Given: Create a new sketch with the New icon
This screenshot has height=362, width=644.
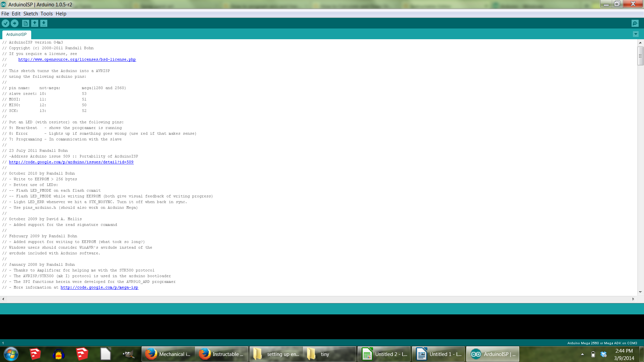Looking at the screenshot, I should click(x=25, y=23).
